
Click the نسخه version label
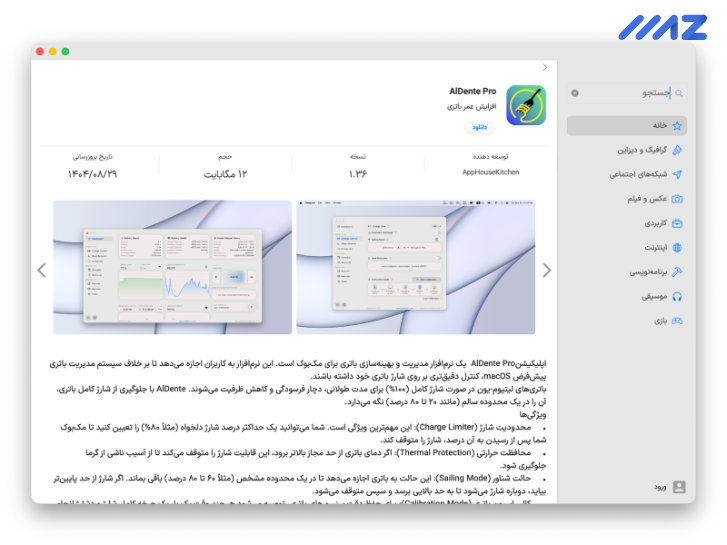tap(358, 157)
